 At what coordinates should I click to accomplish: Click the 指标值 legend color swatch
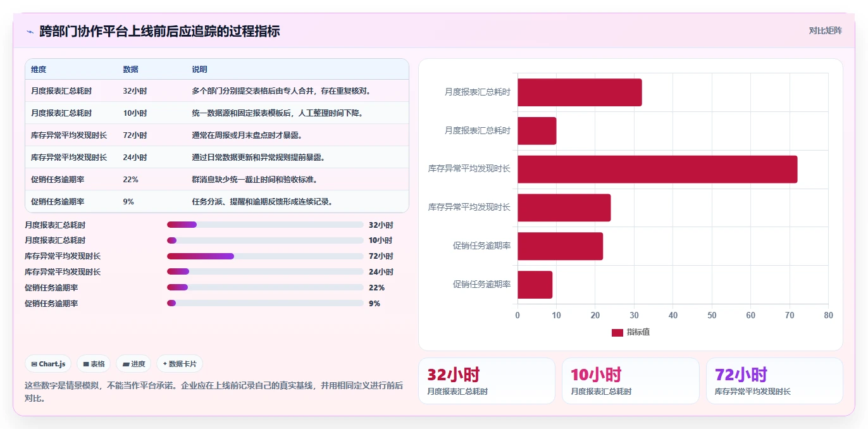tap(617, 332)
